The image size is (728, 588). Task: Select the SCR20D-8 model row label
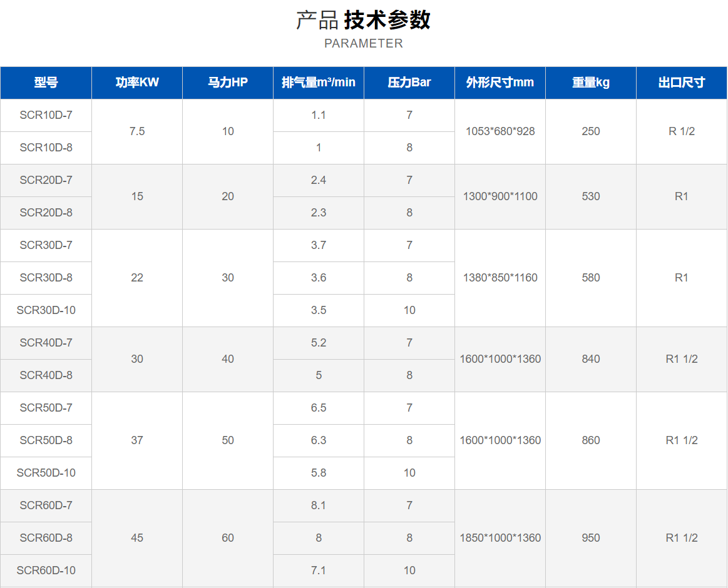(x=46, y=213)
